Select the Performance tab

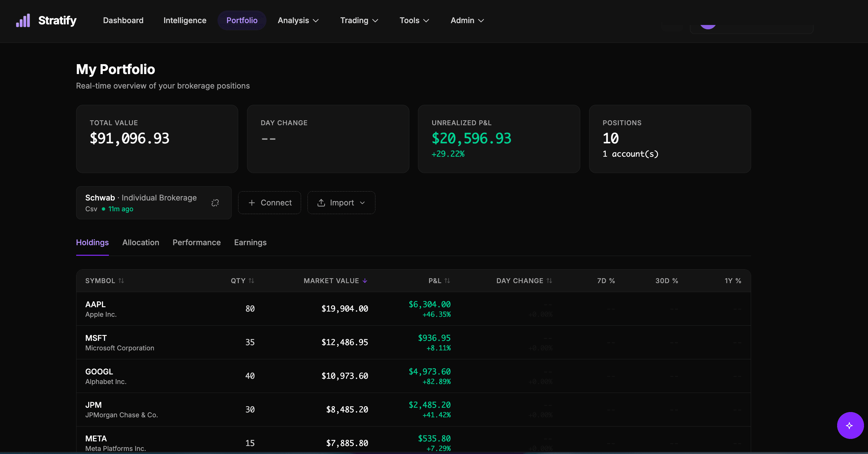pyautogui.click(x=196, y=242)
